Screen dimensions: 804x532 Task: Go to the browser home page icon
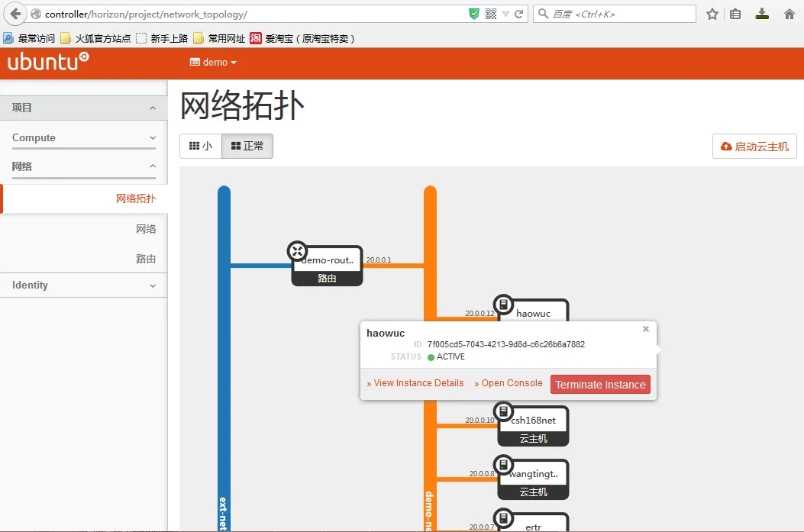tap(789, 14)
